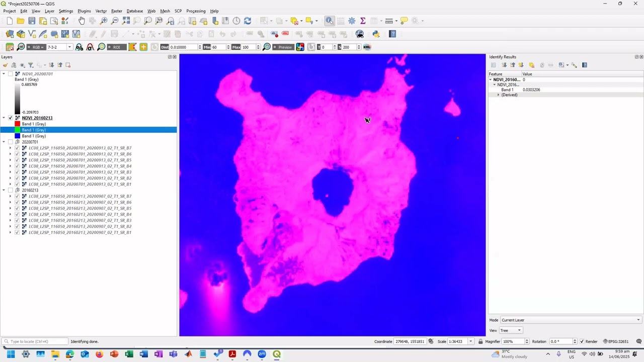Refresh the map canvas
The image size is (644, 362).
[248, 21]
